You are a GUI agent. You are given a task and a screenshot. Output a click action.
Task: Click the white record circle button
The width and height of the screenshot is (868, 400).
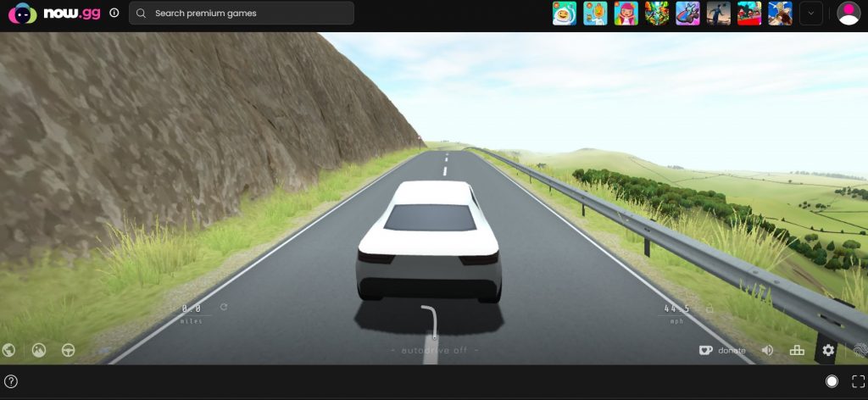click(x=832, y=381)
